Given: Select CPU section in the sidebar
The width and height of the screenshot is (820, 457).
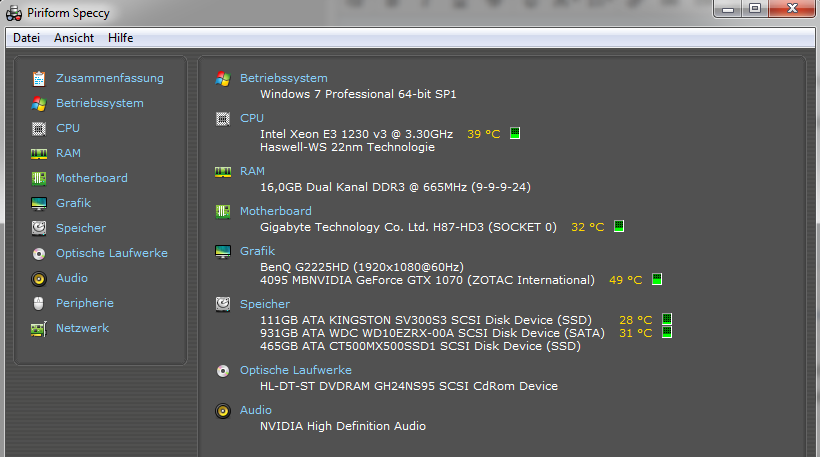Looking at the screenshot, I should click(x=68, y=128).
